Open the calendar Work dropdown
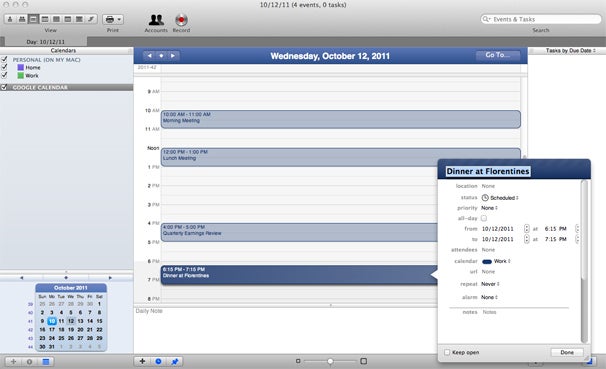 [x=497, y=261]
